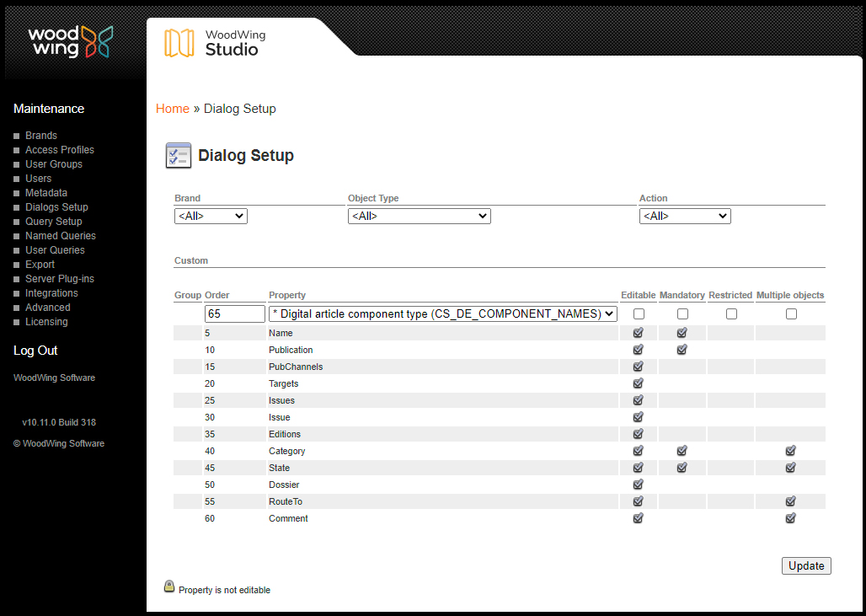Open Query Setup
This screenshot has width=866, height=616.
coord(54,222)
